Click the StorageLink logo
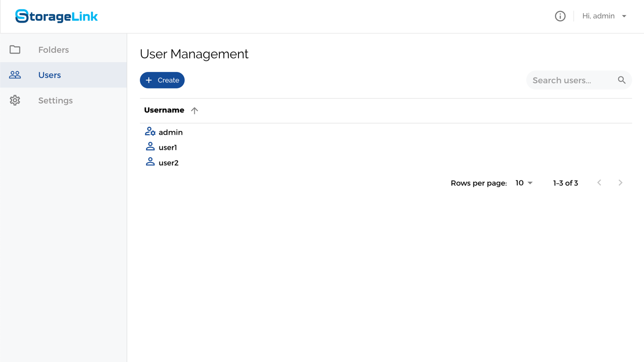This screenshot has height=362, width=644. coord(56,16)
